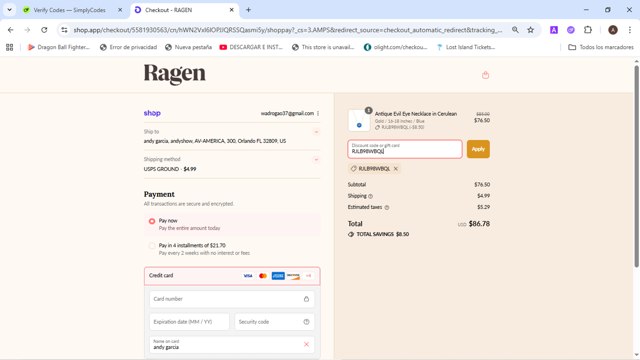Click the browser forward arrow
The height and width of the screenshot is (360, 640).
[x=27, y=30]
